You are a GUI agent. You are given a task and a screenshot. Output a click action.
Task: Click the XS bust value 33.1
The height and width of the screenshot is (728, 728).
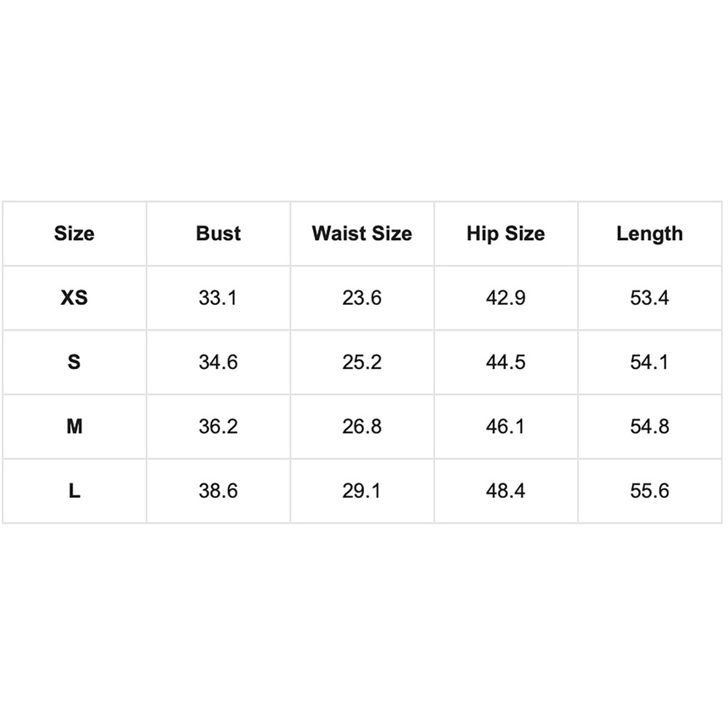click(x=218, y=298)
